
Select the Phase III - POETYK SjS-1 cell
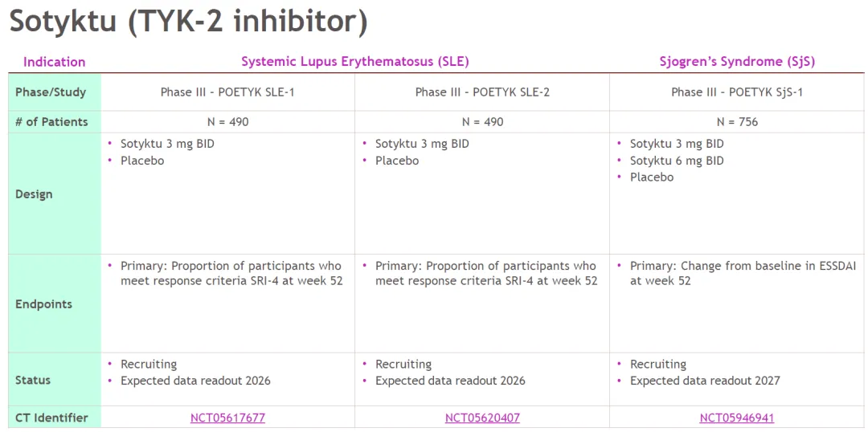tap(737, 92)
